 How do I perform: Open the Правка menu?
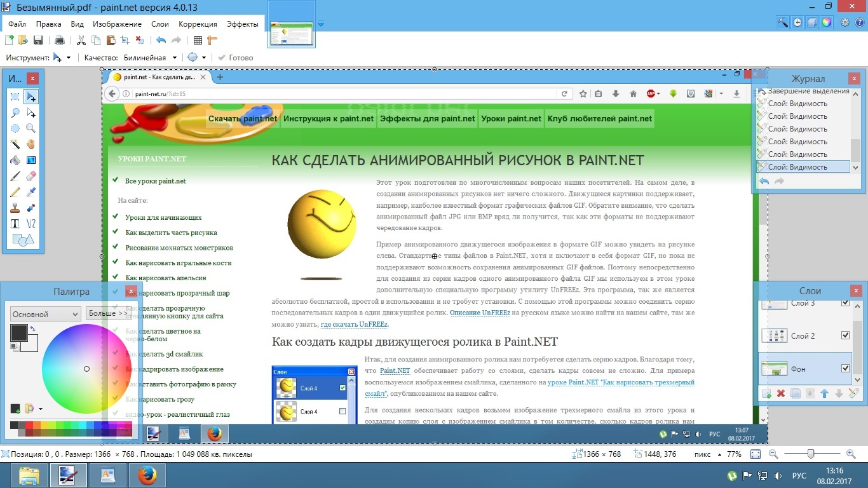pyautogui.click(x=48, y=24)
